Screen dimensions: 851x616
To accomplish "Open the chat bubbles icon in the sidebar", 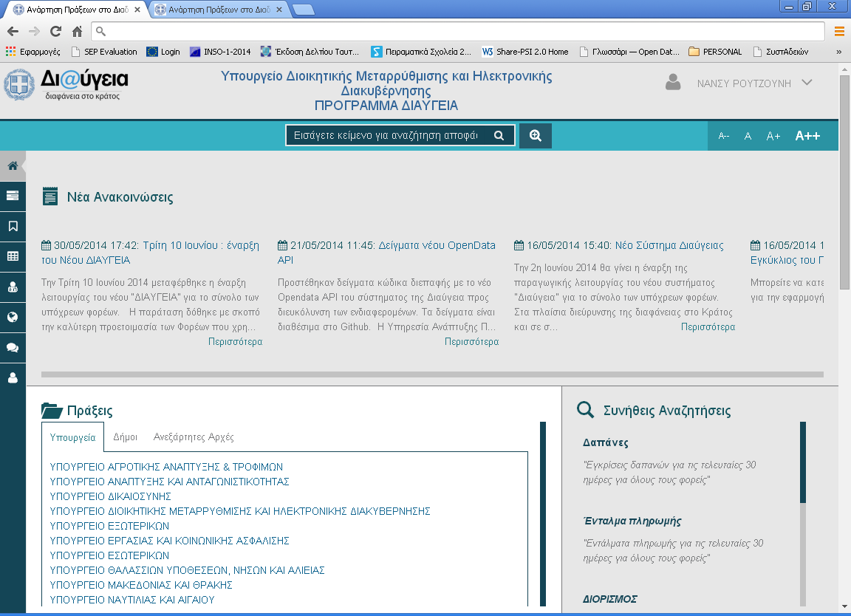I will point(13,348).
